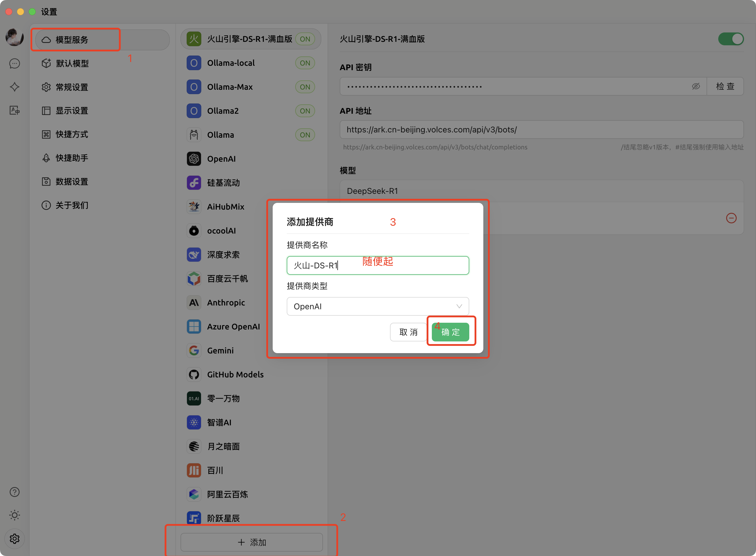The image size is (756, 556).
Task: Click the DeepSeek-R1 model group header
Action: (542, 191)
